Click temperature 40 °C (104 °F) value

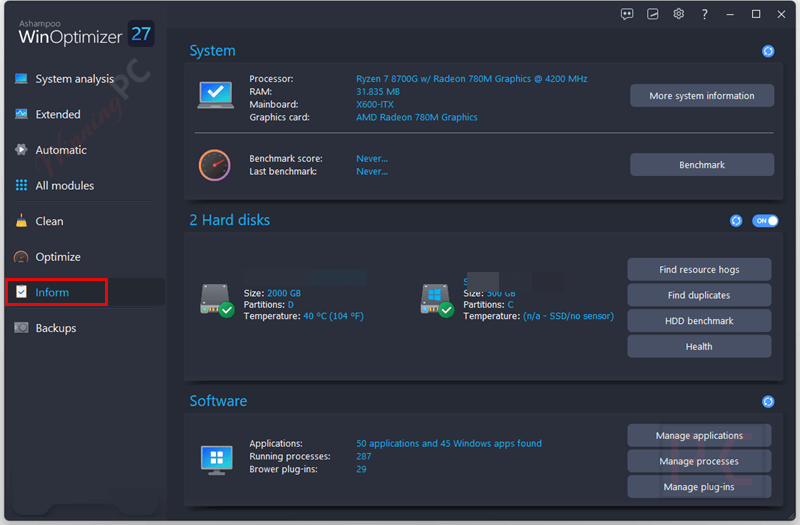tap(333, 316)
